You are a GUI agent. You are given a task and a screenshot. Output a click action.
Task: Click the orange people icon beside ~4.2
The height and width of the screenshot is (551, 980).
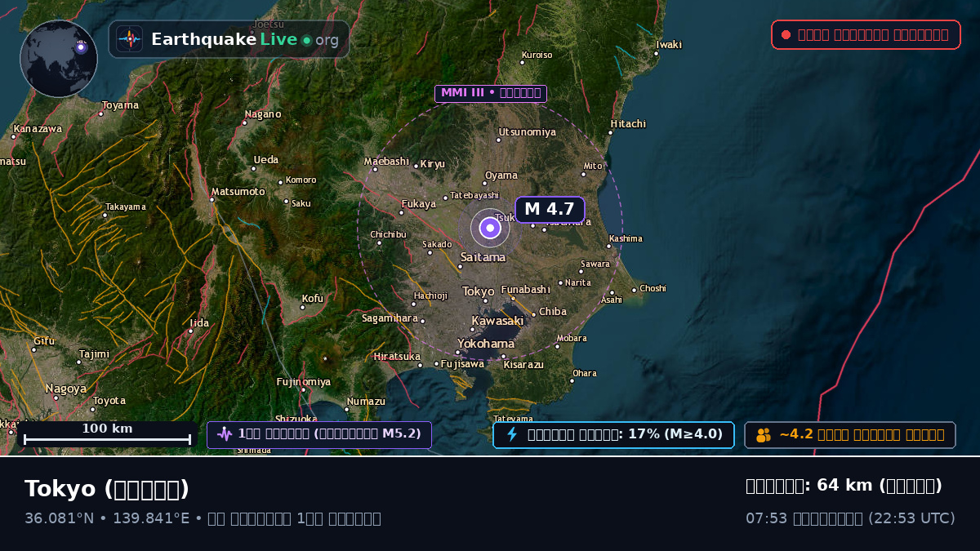click(x=764, y=435)
